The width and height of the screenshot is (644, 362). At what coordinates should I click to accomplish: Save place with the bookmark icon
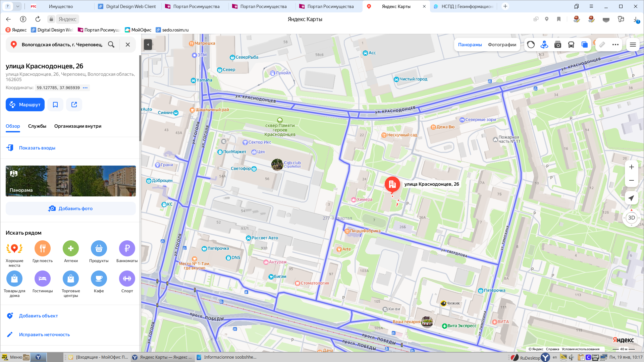(55, 105)
